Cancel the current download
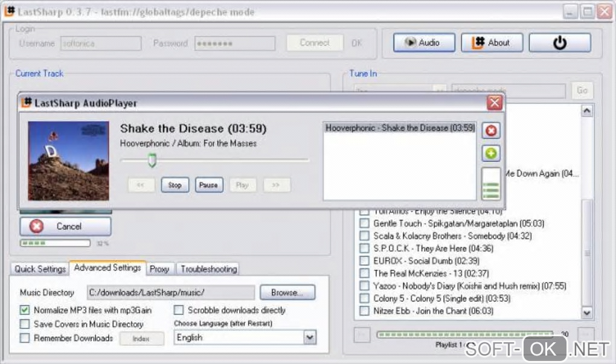Image resolution: width=616 pixels, height=364 pixels. [x=66, y=226]
